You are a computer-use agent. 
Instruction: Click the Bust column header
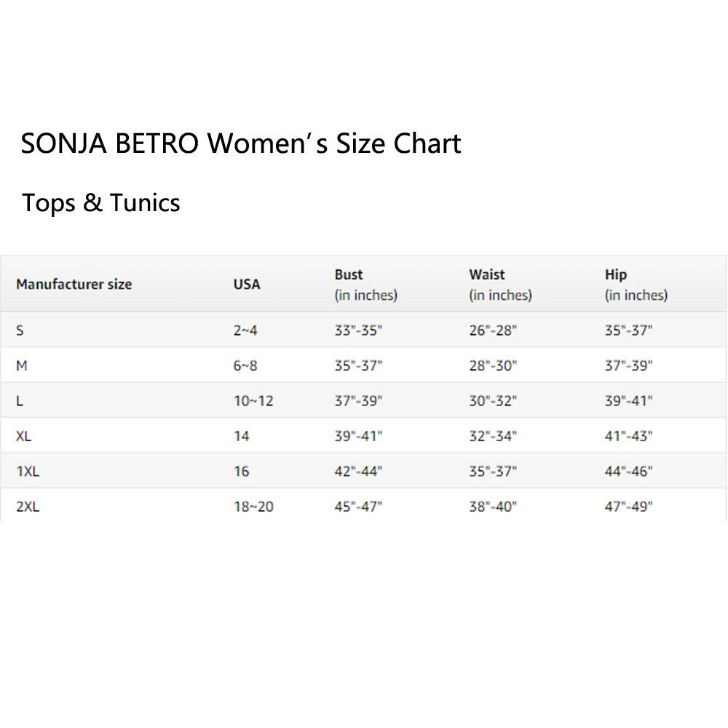pyautogui.click(x=349, y=275)
